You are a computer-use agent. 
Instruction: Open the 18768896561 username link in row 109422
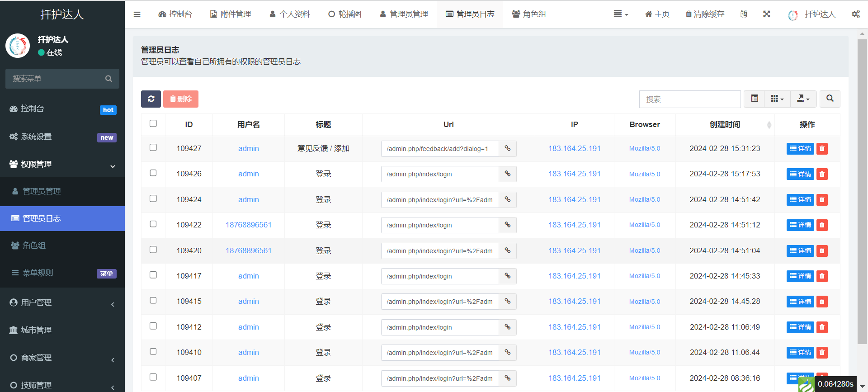(x=249, y=225)
